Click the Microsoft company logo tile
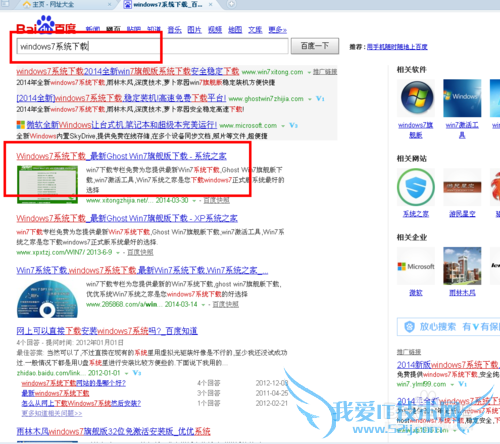The height and width of the screenshot is (444, 500). [416, 266]
